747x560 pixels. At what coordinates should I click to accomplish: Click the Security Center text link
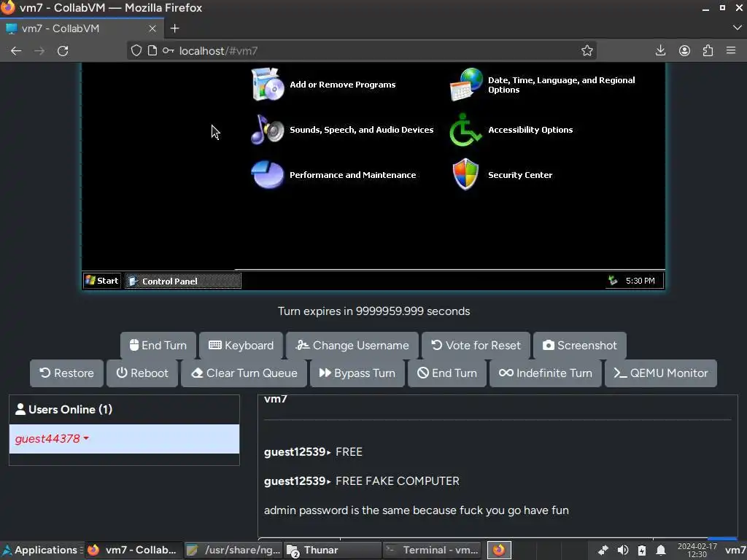click(520, 175)
